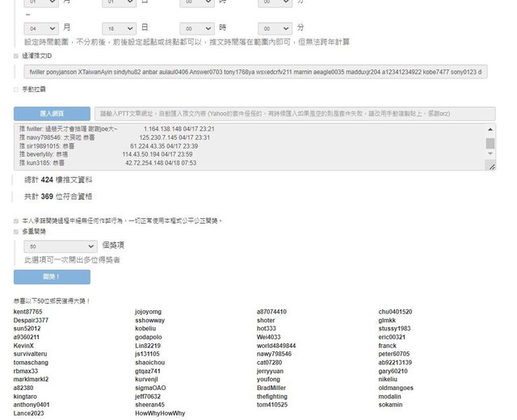The width and height of the screenshot is (517, 420).
Task: Open the end day dropdown showing 18
Action: pos(120,27)
